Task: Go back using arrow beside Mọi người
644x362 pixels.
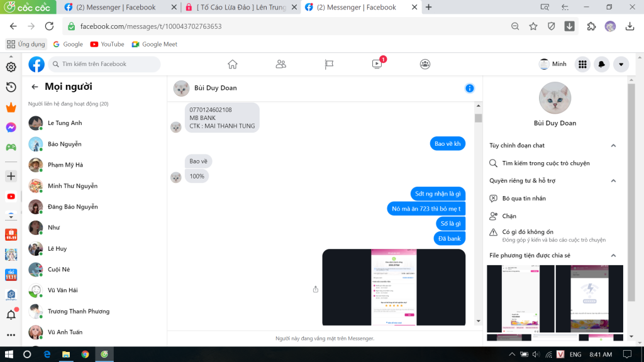Action: click(x=35, y=87)
